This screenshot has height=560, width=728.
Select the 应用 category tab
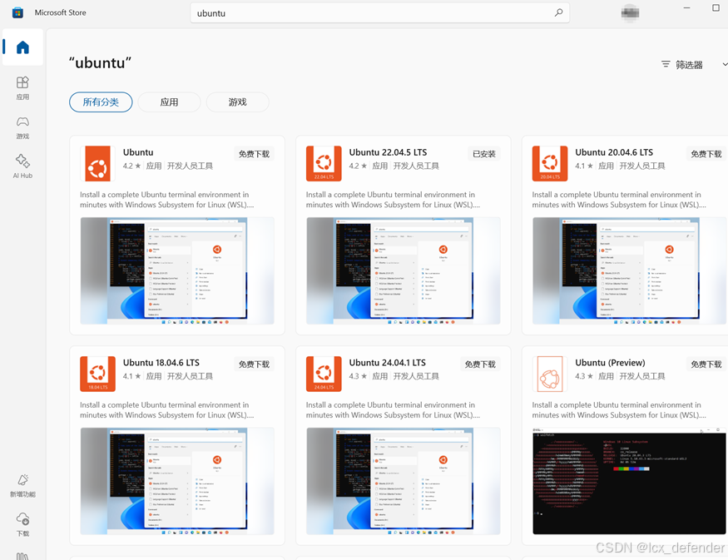169,102
